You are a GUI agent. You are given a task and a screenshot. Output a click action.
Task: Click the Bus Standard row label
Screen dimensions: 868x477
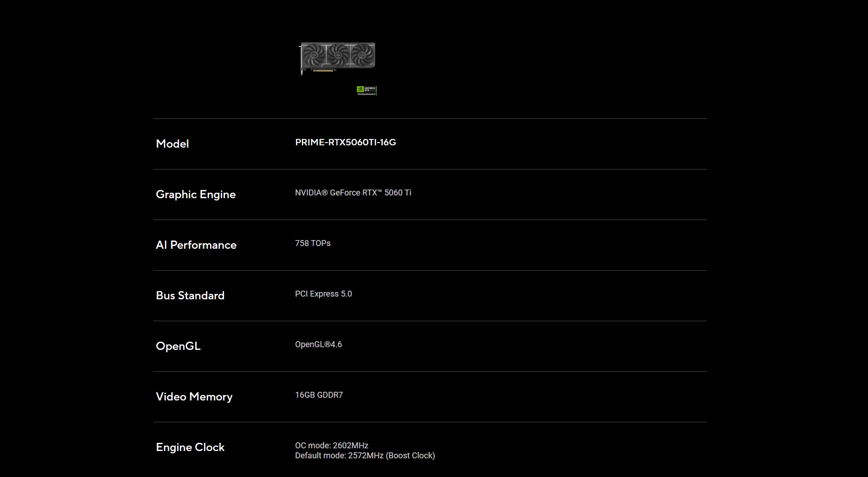[x=190, y=296]
